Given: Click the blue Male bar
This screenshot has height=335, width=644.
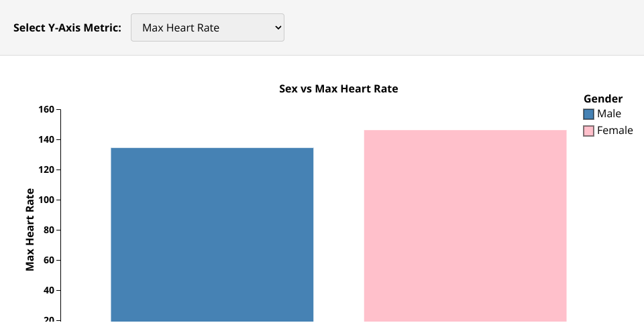Looking at the screenshot, I should click(212, 234).
